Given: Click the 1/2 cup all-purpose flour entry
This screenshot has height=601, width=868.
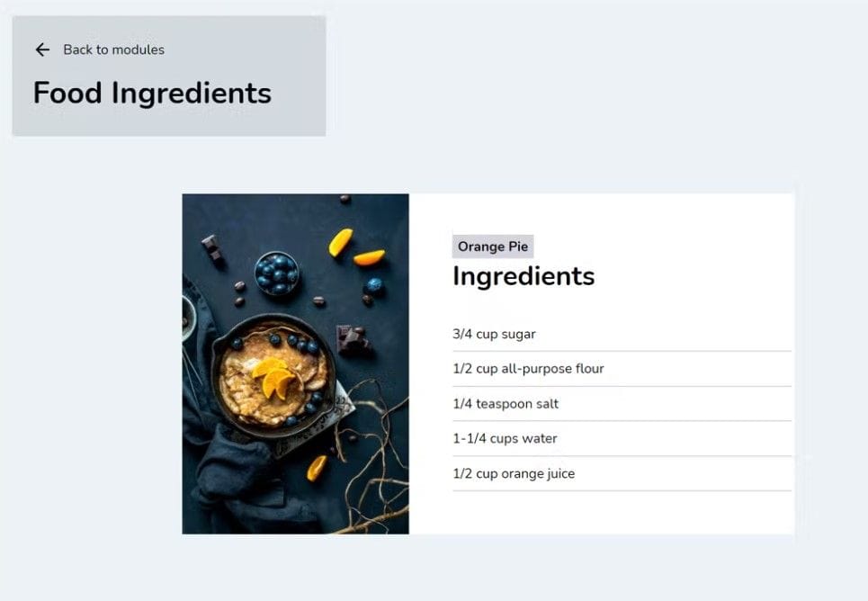Looking at the screenshot, I should [x=527, y=369].
